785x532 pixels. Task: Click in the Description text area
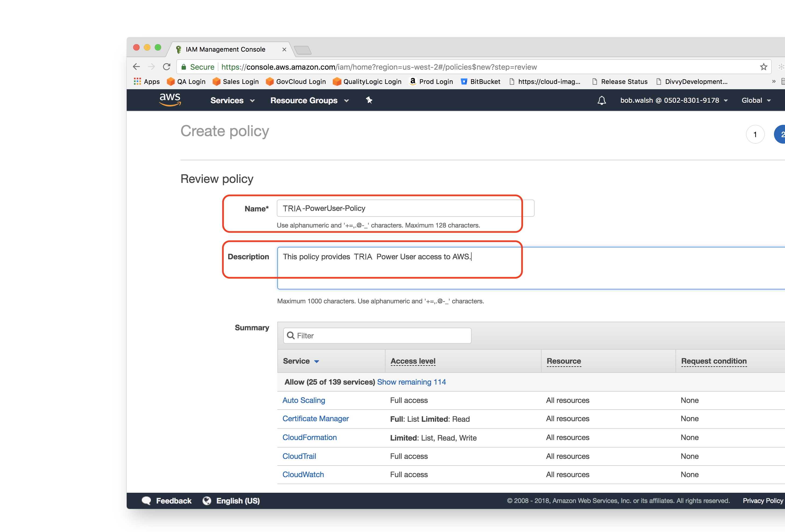531,268
